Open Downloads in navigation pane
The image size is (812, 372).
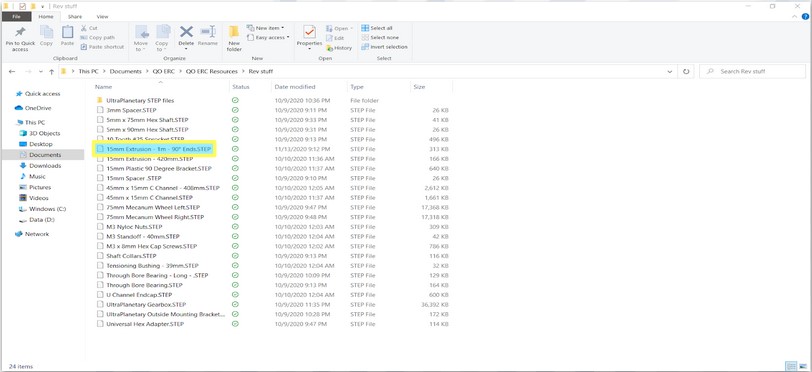[x=40, y=166]
